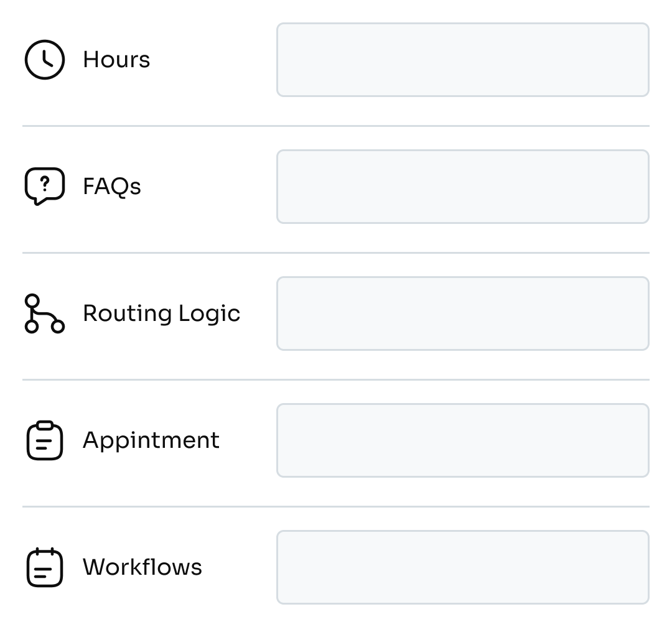The image size is (672, 627).
Task: Click the Workflows label
Action: click(143, 567)
